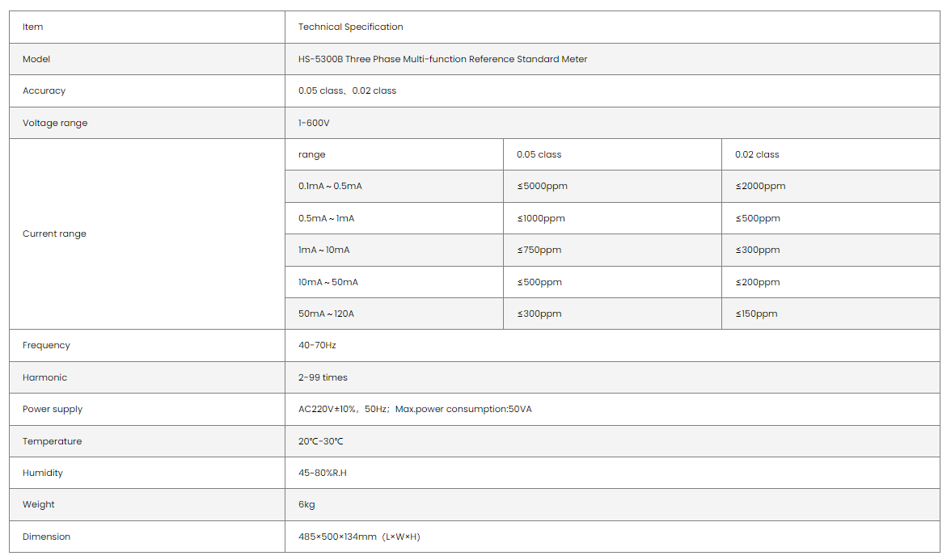This screenshot has width=951, height=560.
Task: Click the ≤150ppm value cell
Action: pyautogui.click(x=756, y=314)
